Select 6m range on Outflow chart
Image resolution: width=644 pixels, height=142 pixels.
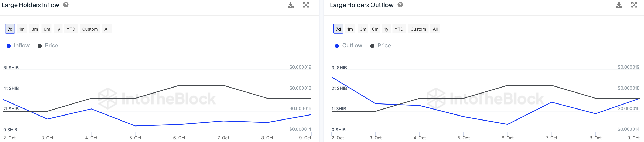pyautogui.click(x=375, y=29)
